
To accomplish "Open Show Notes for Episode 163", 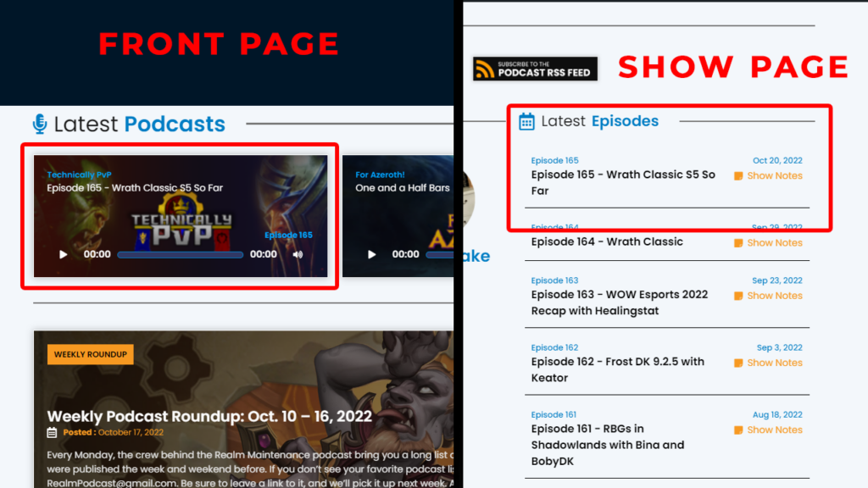I will tap(775, 296).
